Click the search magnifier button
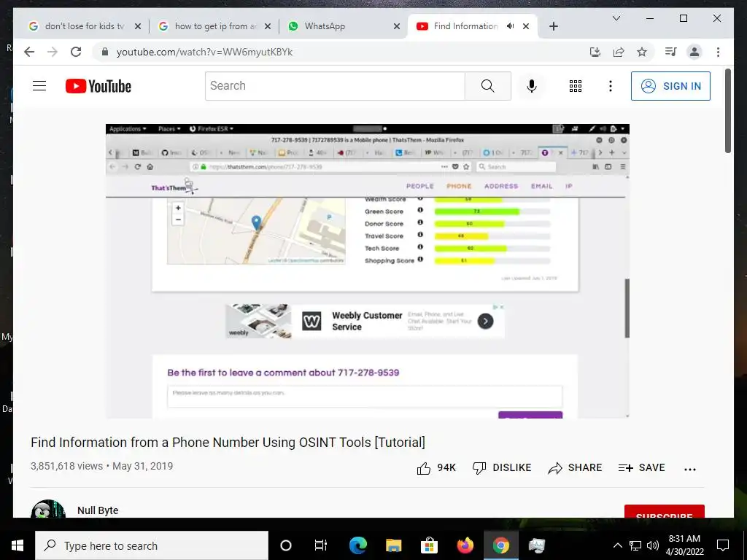The width and height of the screenshot is (747, 560). tap(487, 86)
